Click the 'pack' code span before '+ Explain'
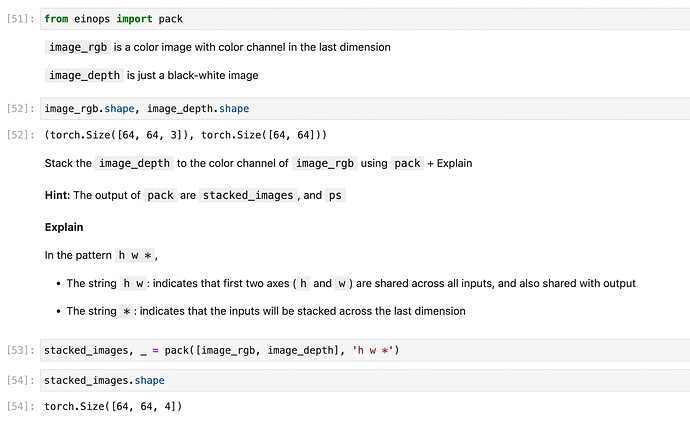Viewport: 690px width, 422px height. tap(407, 163)
